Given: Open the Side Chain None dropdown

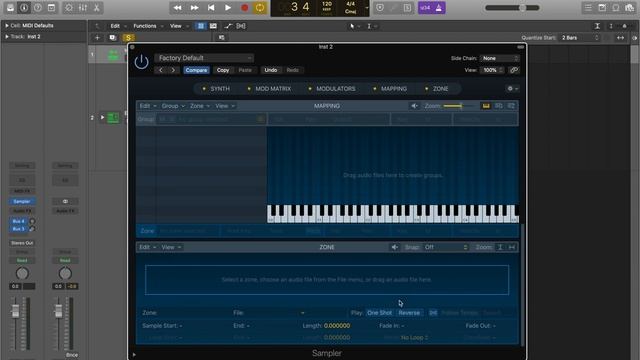Looking at the screenshot, I should tap(500, 58).
